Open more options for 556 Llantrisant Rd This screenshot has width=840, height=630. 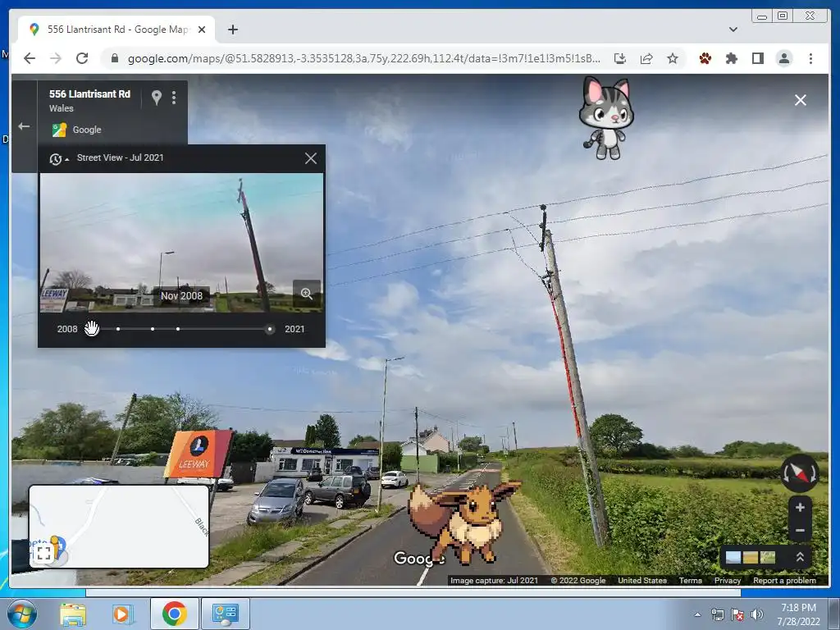pyautogui.click(x=174, y=98)
